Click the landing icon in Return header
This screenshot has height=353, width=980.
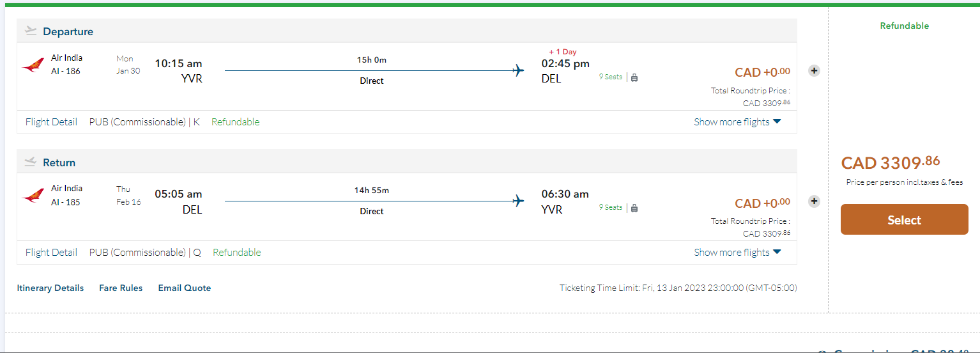click(31, 162)
